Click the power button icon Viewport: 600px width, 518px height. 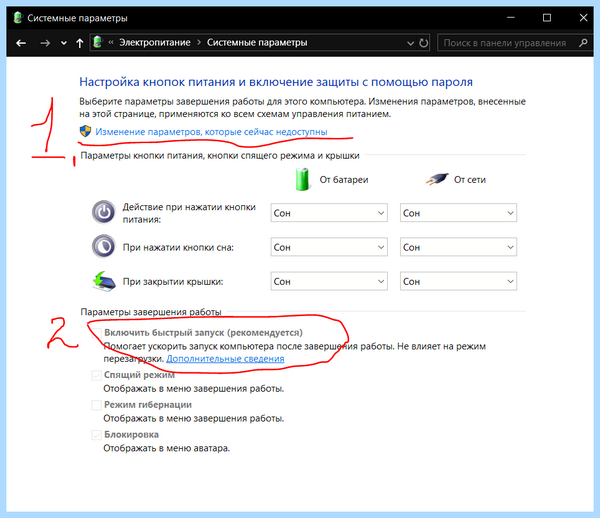tap(104, 212)
